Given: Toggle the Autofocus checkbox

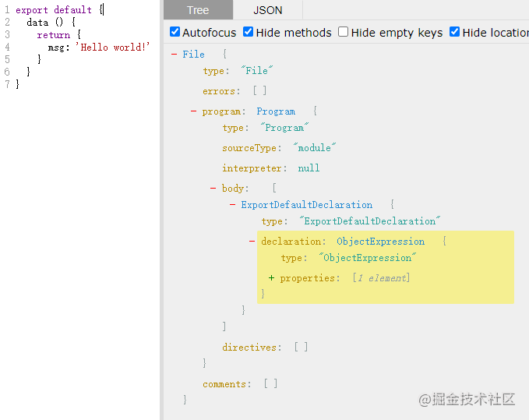Looking at the screenshot, I should [x=175, y=32].
